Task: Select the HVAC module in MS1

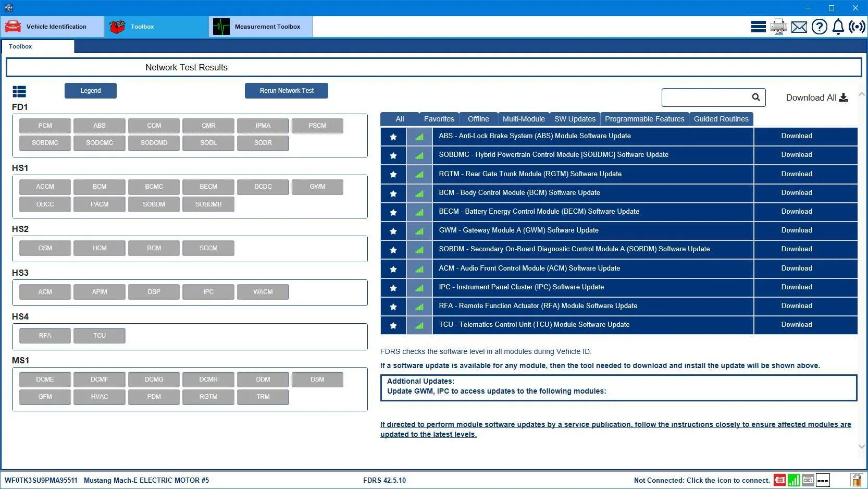Action: [100, 397]
